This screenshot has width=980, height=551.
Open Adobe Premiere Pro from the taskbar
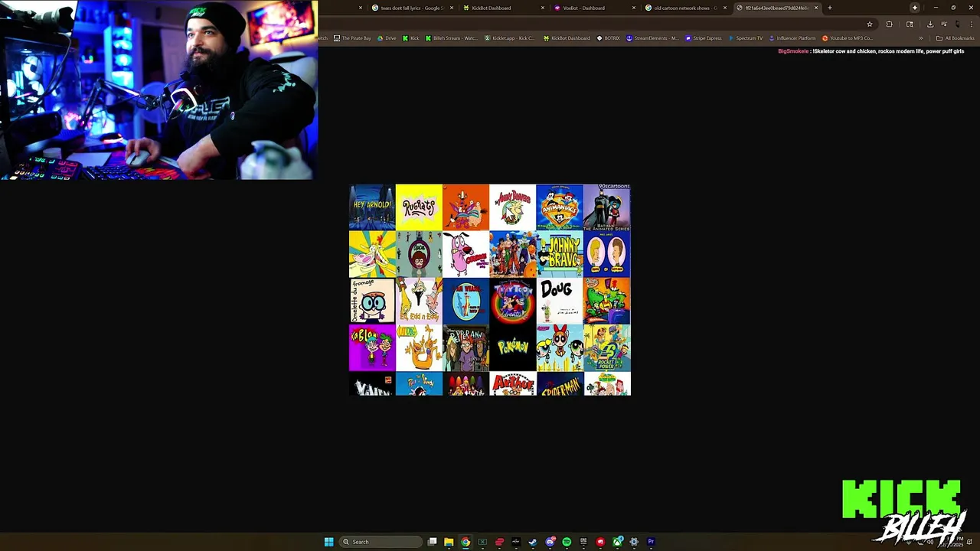[x=651, y=542]
